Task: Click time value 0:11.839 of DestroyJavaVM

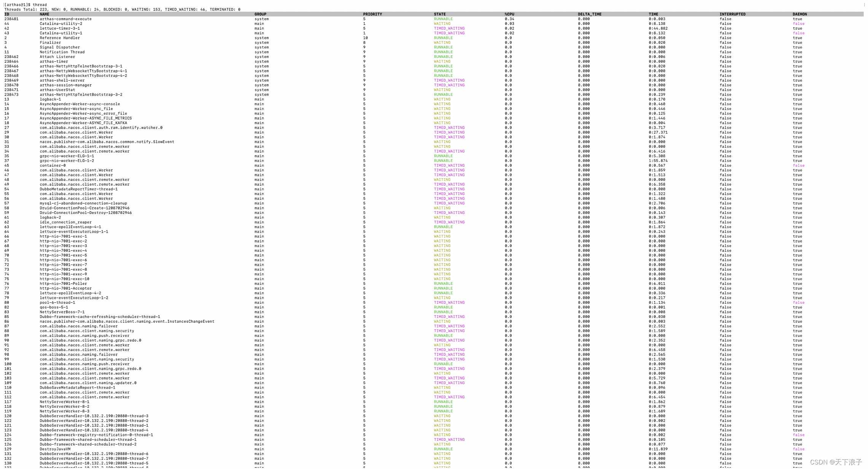Action: 658,449
